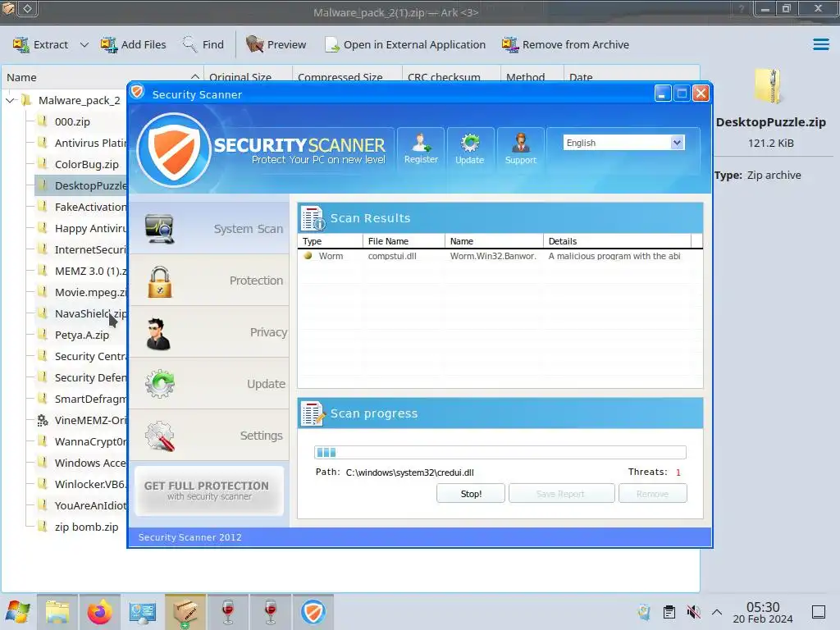This screenshot has height=630, width=840.
Task: Click GET FULL PROTECTION button
Action: tap(209, 491)
